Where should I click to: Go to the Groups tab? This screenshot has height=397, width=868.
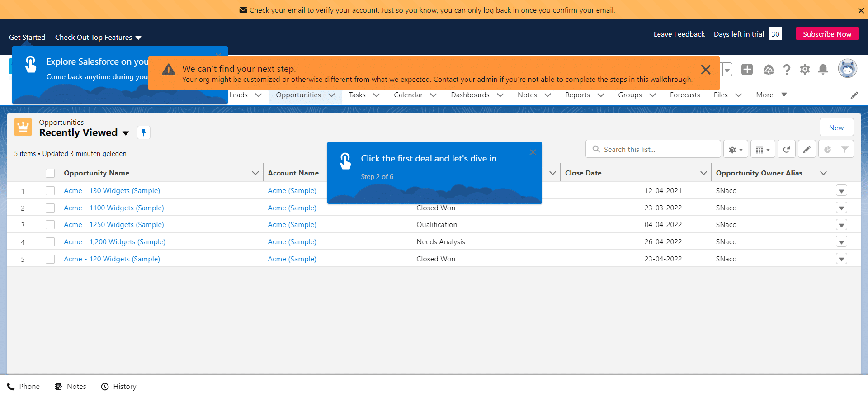click(x=630, y=95)
